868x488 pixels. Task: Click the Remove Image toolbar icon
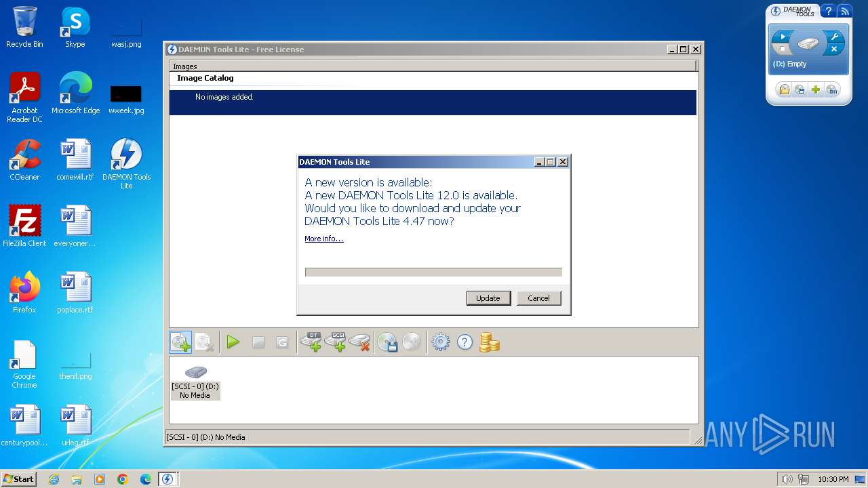click(205, 342)
